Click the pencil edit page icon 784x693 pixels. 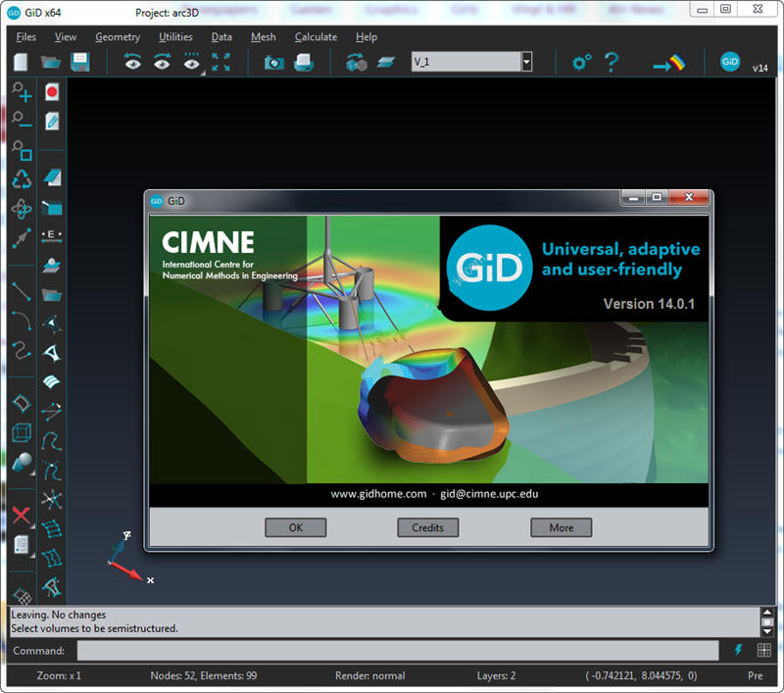pos(52,121)
